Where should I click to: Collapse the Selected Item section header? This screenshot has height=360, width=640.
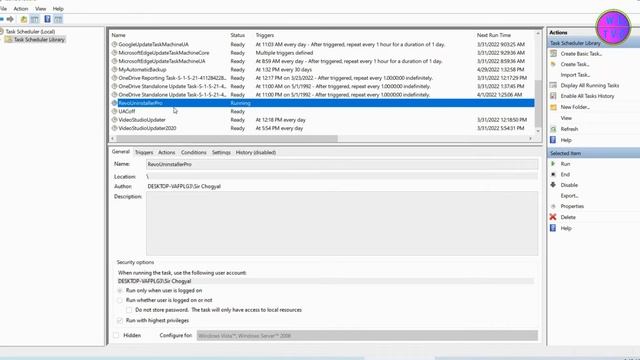[x=593, y=153]
